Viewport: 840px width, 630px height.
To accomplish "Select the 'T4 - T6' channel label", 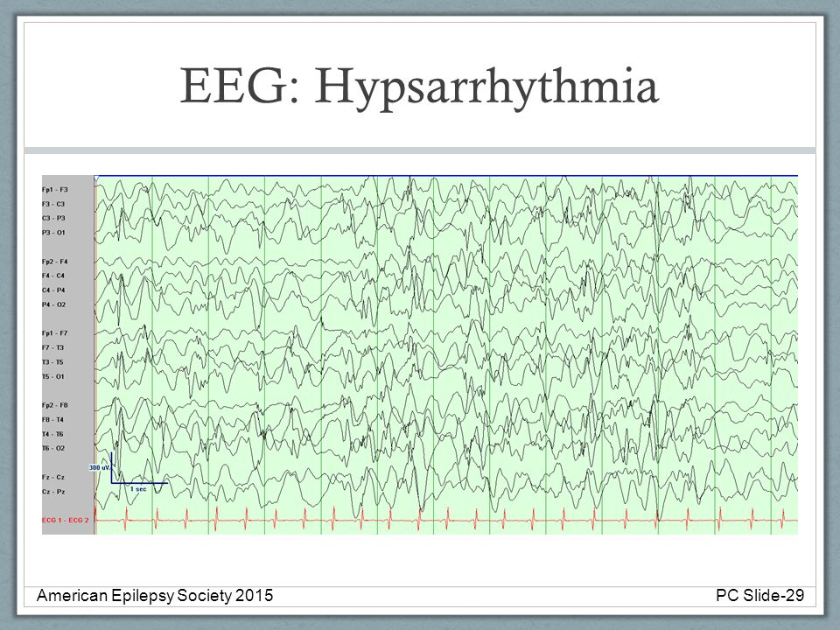I will [53, 434].
